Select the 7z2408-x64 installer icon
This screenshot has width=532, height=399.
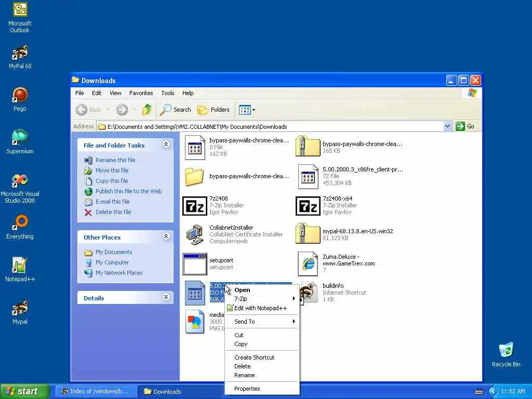click(x=308, y=206)
